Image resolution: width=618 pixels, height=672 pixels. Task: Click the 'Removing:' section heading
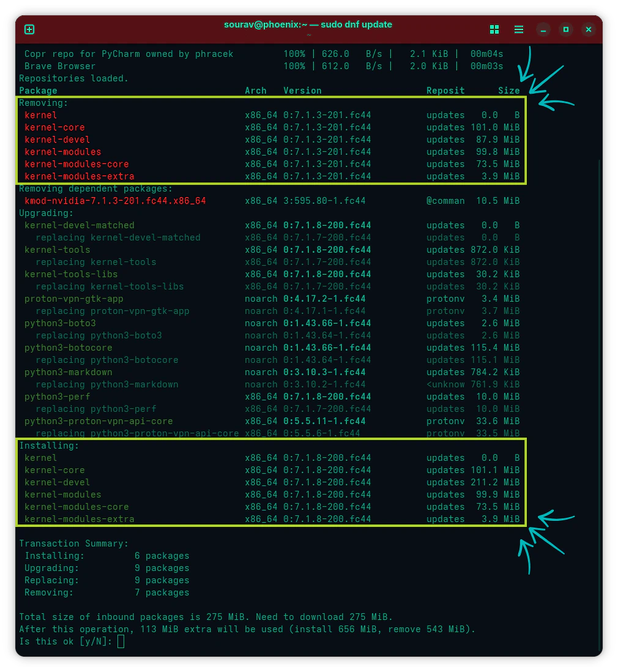43,103
